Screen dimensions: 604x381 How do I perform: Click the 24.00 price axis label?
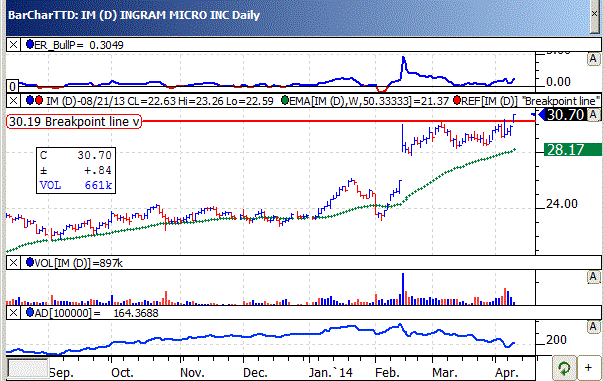(562, 203)
